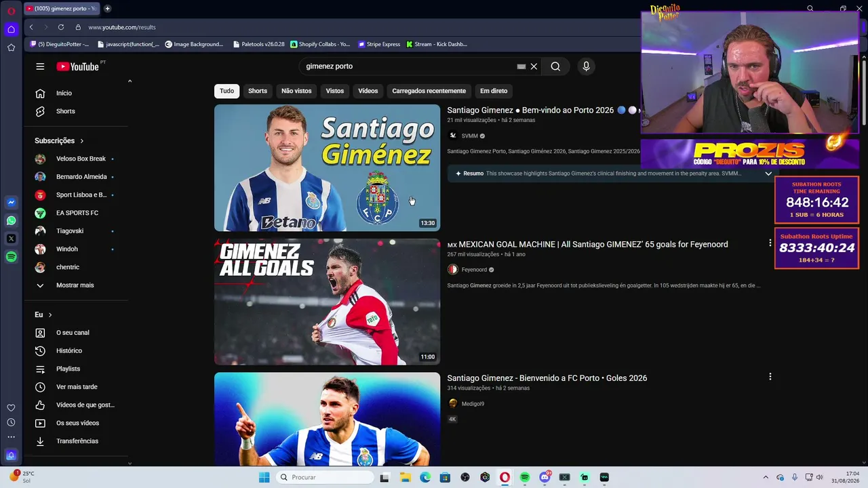Viewport: 868px width, 488px height.
Task: Filter results by Carregados recentemente
Action: [429, 91]
